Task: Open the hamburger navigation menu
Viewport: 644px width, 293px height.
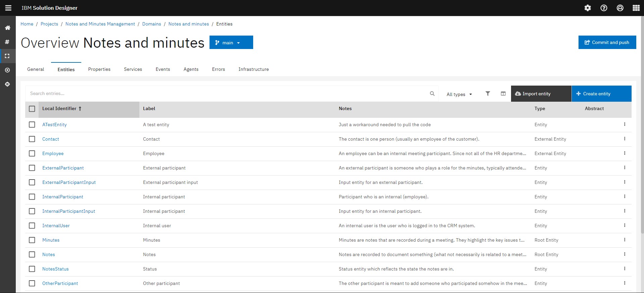Action: click(8, 8)
